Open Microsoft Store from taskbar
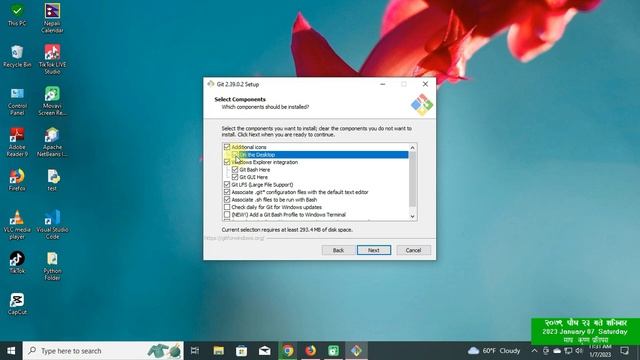This screenshot has height=360, width=640. [x=241, y=351]
